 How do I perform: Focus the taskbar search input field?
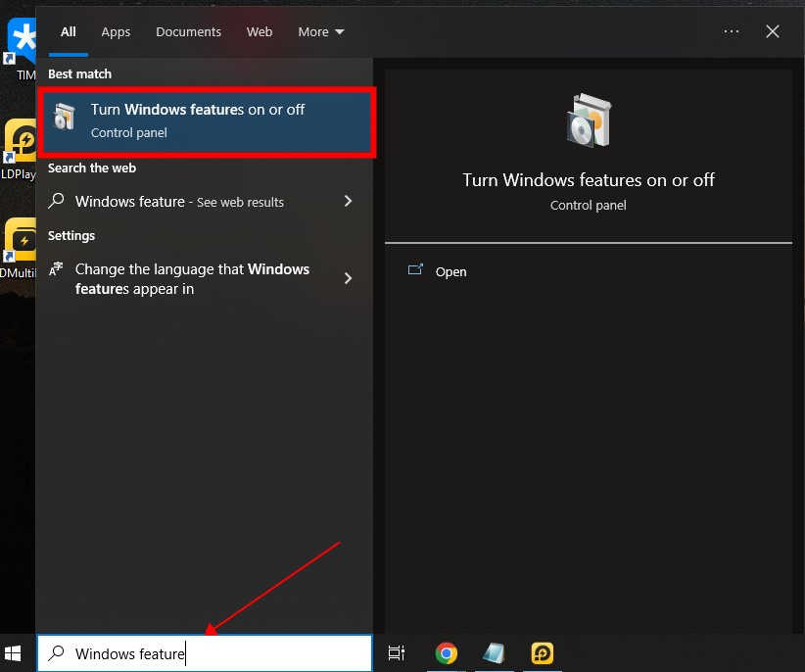tap(205, 653)
